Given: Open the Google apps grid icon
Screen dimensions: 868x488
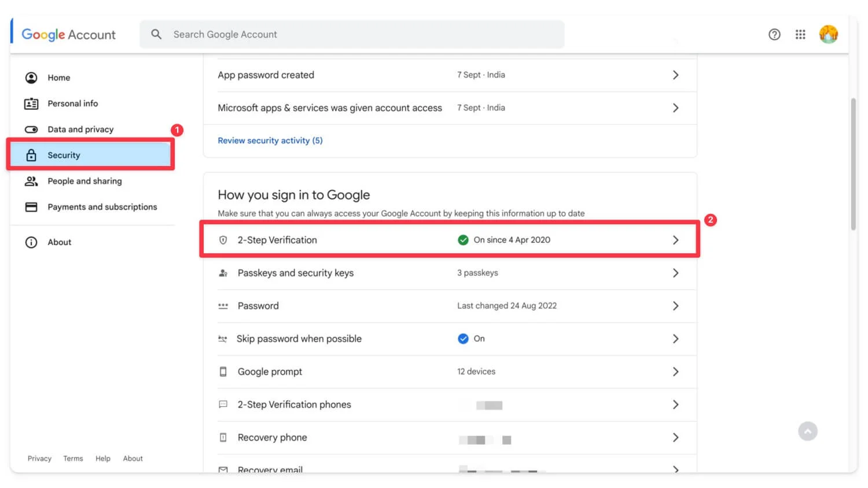Looking at the screenshot, I should pyautogui.click(x=800, y=35).
